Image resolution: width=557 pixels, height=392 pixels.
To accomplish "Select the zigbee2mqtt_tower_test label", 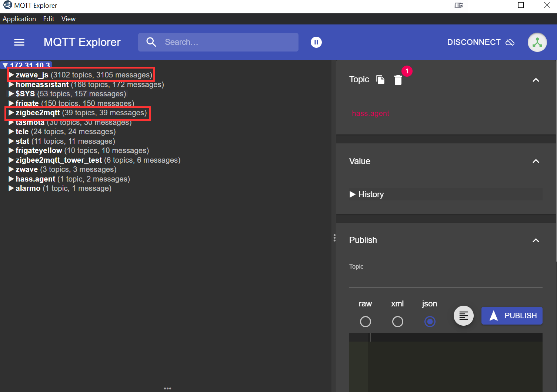I will (x=59, y=160).
